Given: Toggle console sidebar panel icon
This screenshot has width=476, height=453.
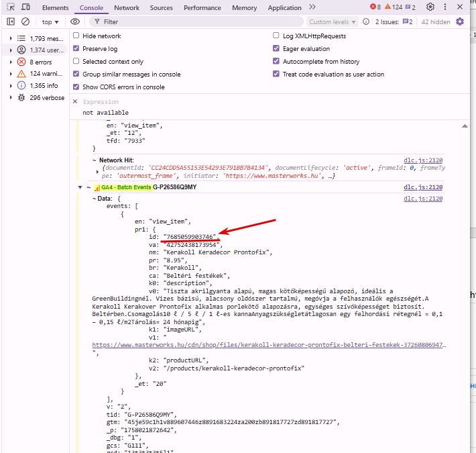Looking at the screenshot, I should coord(11,21).
